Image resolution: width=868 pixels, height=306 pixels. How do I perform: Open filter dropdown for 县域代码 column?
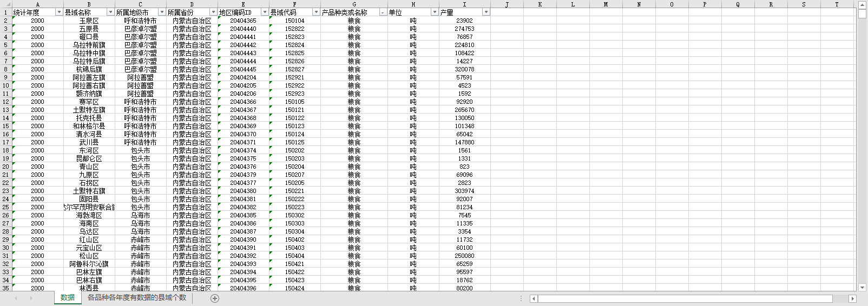pos(316,12)
